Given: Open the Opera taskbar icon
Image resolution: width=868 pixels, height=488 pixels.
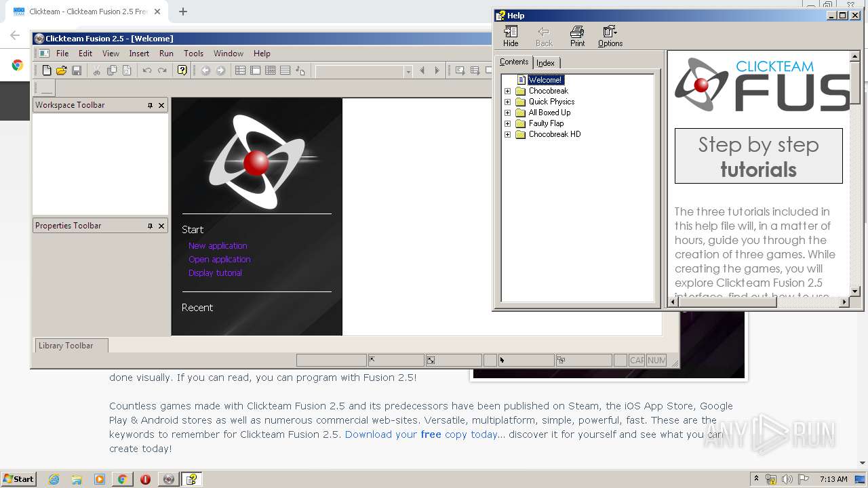Looking at the screenshot, I should pos(145,479).
